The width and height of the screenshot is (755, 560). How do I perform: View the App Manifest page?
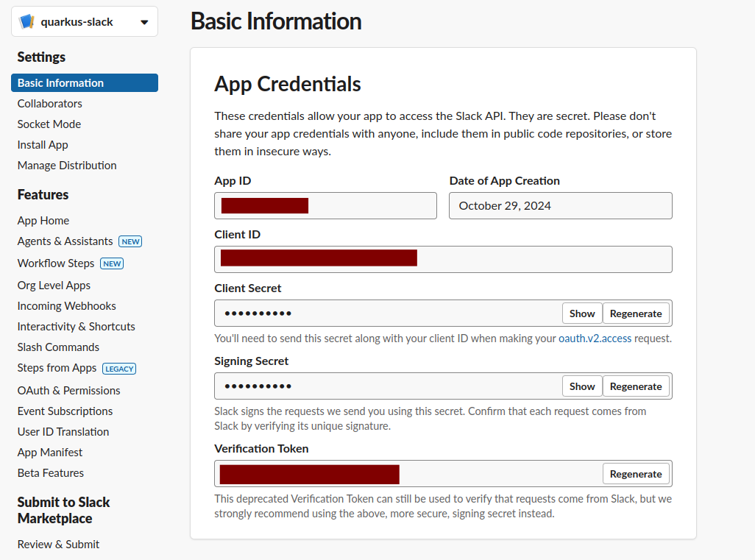(50, 453)
